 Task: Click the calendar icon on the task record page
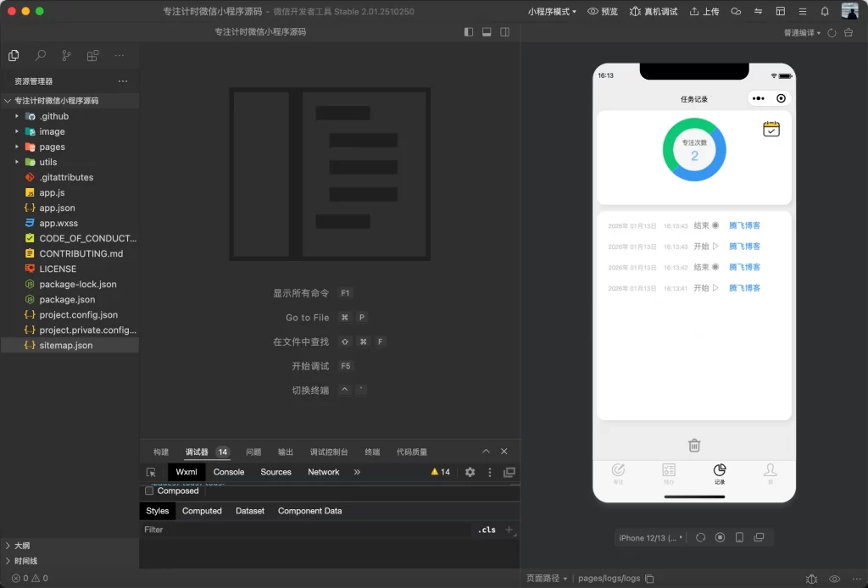pos(771,127)
